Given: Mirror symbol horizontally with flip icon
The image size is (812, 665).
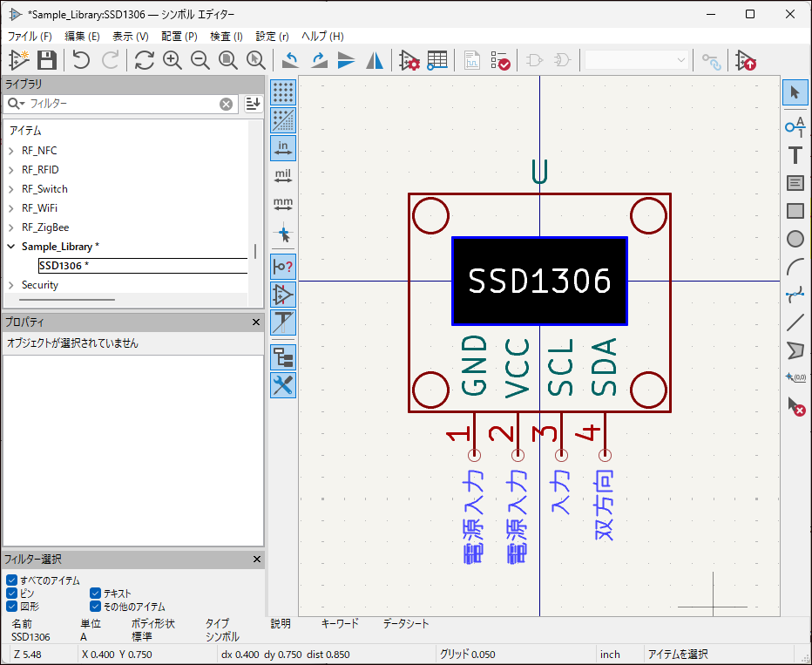Looking at the screenshot, I should [x=375, y=60].
